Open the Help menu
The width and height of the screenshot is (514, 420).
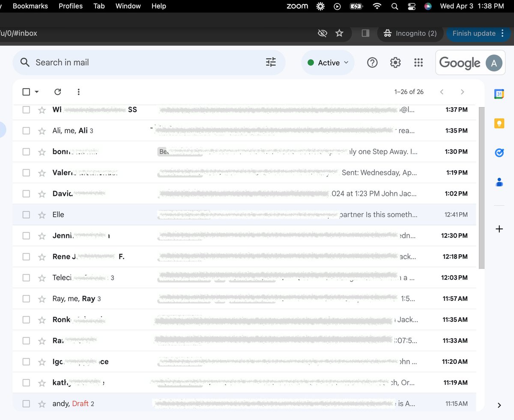pyautogui.click(x=158, y=6)
